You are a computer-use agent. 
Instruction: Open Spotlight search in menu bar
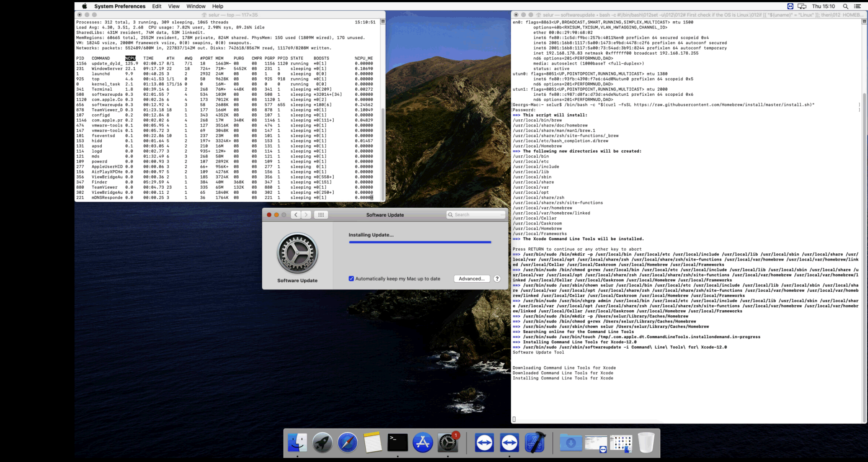[x=845, y=6]
